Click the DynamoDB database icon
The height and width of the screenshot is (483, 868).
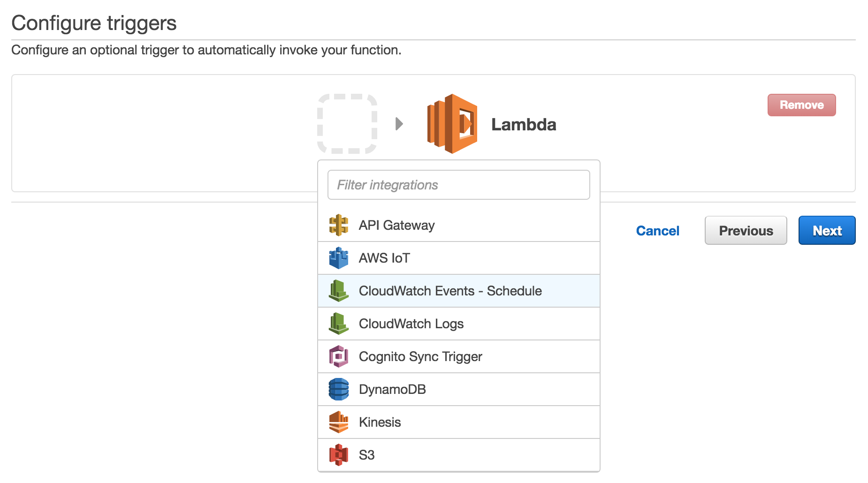pyautogui.click(x=338, y=390)
